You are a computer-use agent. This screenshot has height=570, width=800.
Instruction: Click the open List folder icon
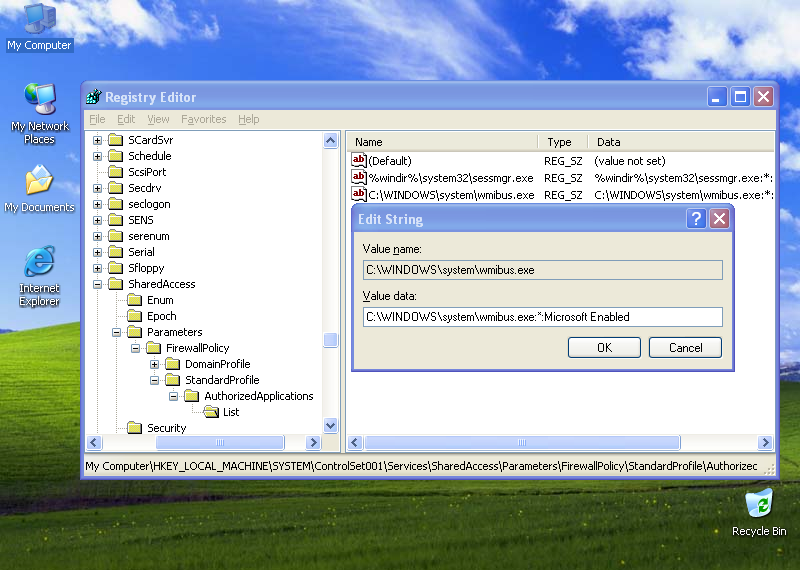click(211, 412)
